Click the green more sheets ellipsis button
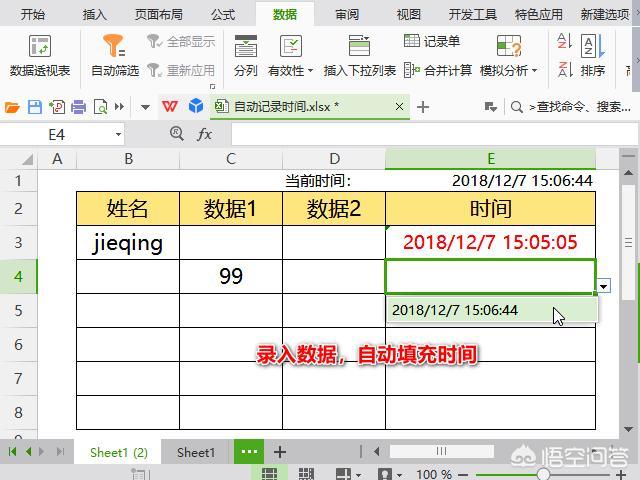The image size is (640, 480). pyautogui.click(x=249, y=451)
